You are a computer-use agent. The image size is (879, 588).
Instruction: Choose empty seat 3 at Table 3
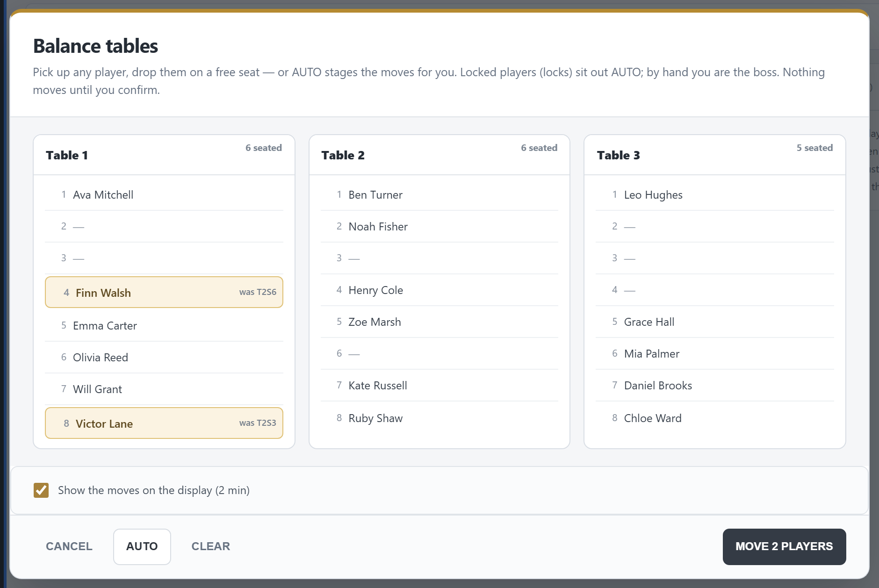click(x=715, y=258)
